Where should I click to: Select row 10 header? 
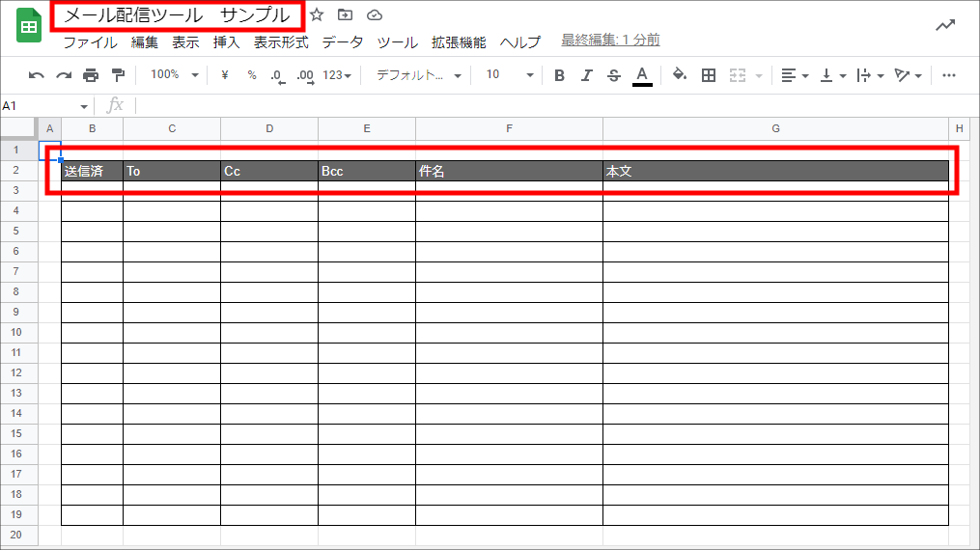pyautogui.click(x=16, y=332)
